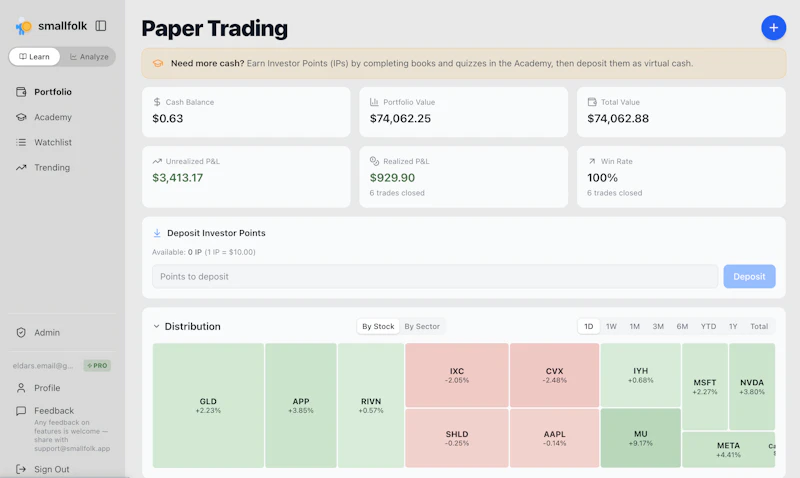Click the Total Value wallet icon
The width and height of the screenshot is (800, 478).
pyautogui.click(x=592, y=102)
